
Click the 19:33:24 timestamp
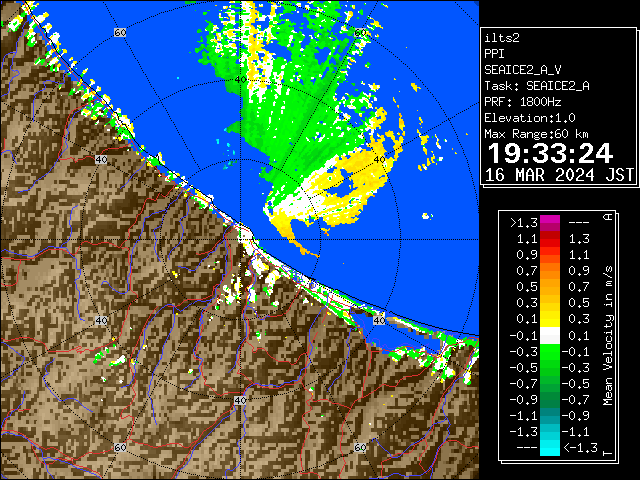coord(550,153)
